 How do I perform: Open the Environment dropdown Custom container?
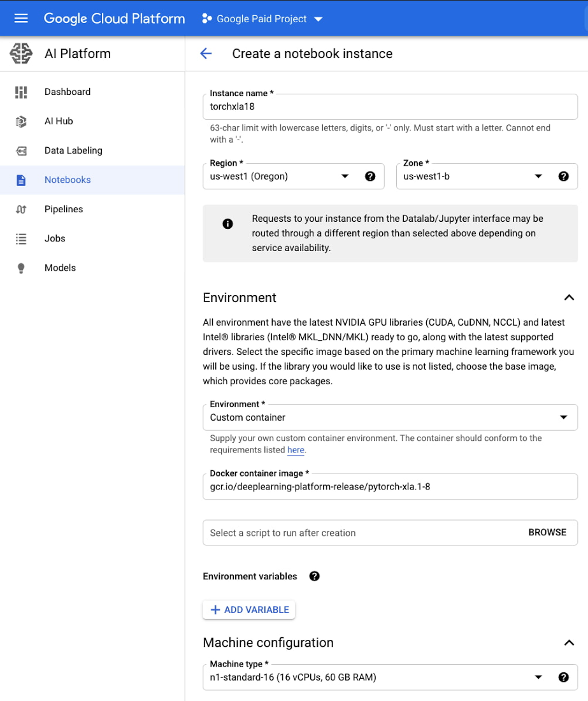coord(390,417)
